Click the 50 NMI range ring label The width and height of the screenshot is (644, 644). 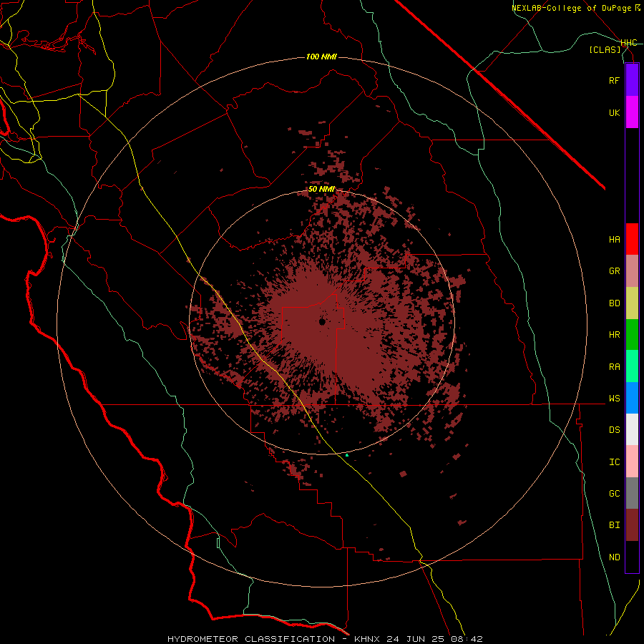[321, 190]
